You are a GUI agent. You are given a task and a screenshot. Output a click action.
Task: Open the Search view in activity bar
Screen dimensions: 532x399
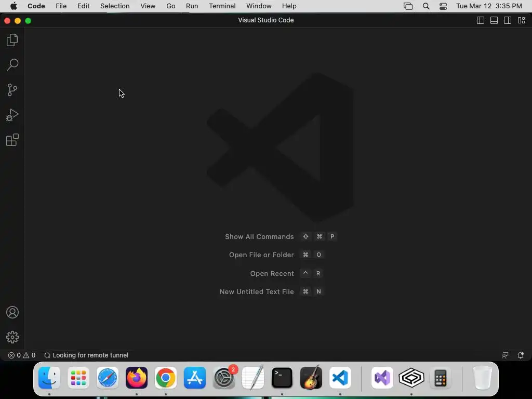pyautogui.click(x=12, y=65)
